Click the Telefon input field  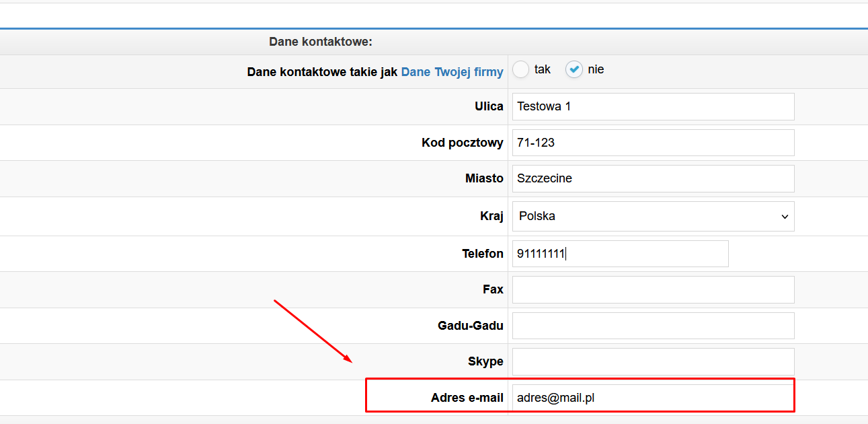click(x=620, y=254)
